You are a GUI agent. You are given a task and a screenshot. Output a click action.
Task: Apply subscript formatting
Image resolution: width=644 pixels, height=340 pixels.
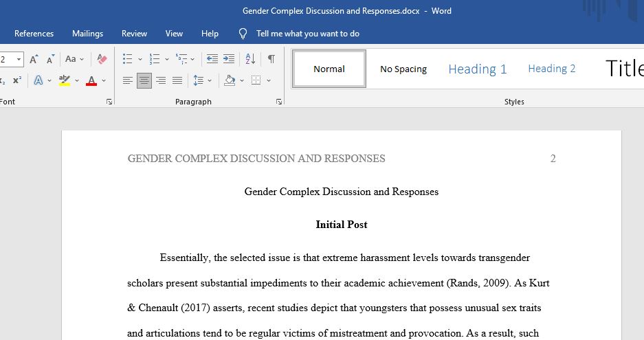tap(3, 80)
